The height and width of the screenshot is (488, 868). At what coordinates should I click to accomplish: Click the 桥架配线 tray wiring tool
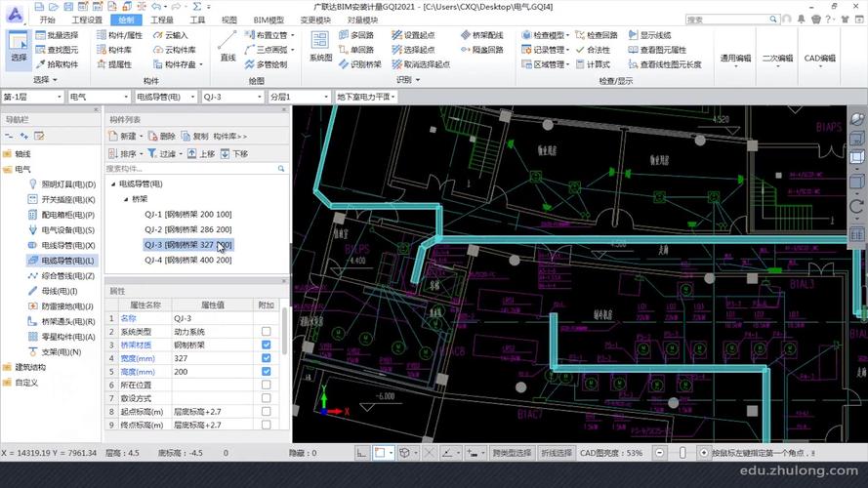coord(482,35)
